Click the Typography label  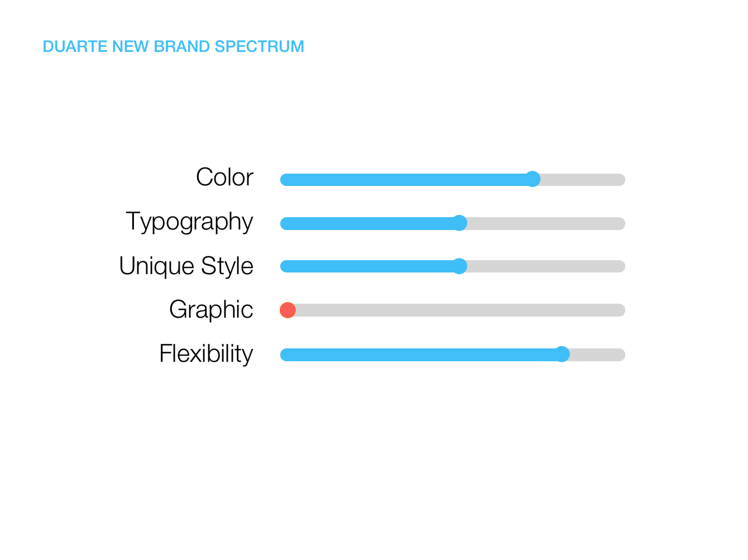pos(189,222)
